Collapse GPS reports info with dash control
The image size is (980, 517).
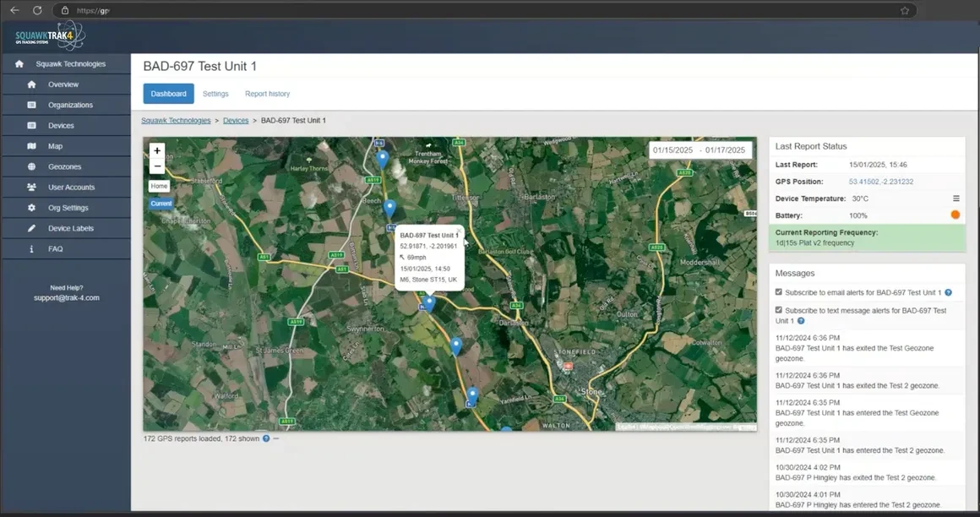click(275, 438)
